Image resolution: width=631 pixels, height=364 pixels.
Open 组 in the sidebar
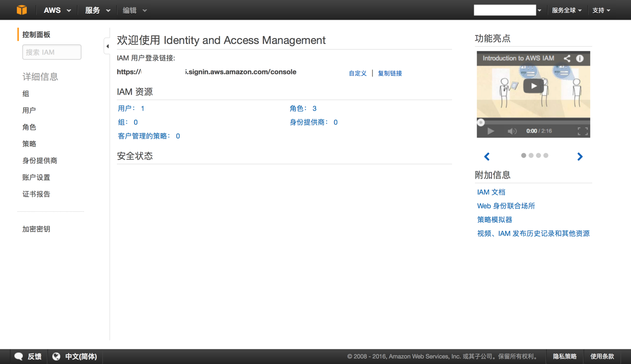pos(26,94)
